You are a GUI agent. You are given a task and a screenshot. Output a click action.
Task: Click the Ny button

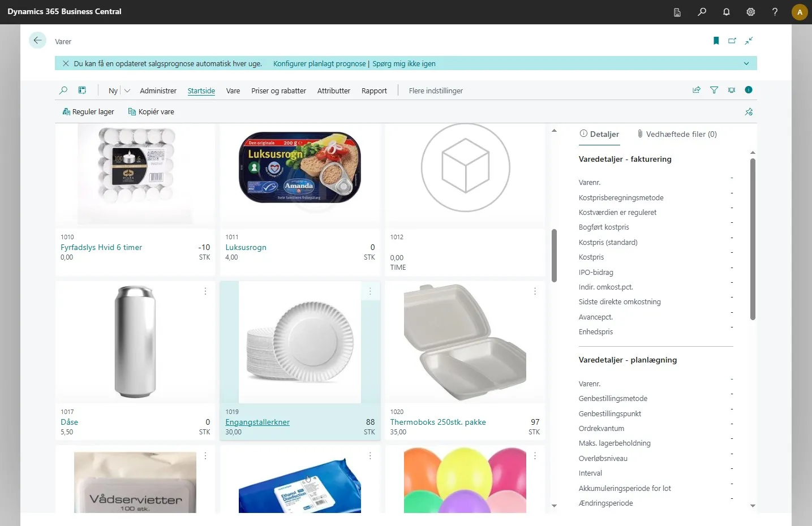coord(113,91)
